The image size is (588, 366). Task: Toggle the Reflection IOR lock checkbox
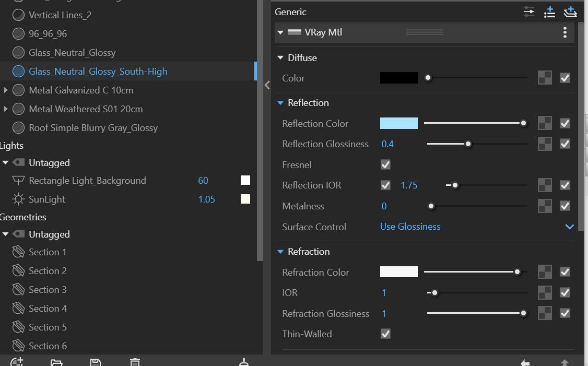point(385,185)
